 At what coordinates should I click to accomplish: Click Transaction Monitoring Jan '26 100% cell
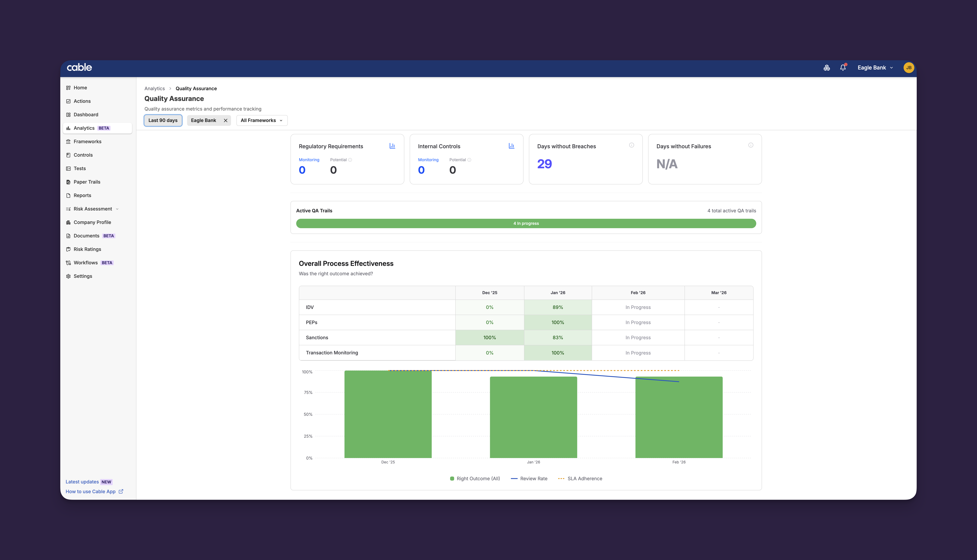(x=558, y=353)
